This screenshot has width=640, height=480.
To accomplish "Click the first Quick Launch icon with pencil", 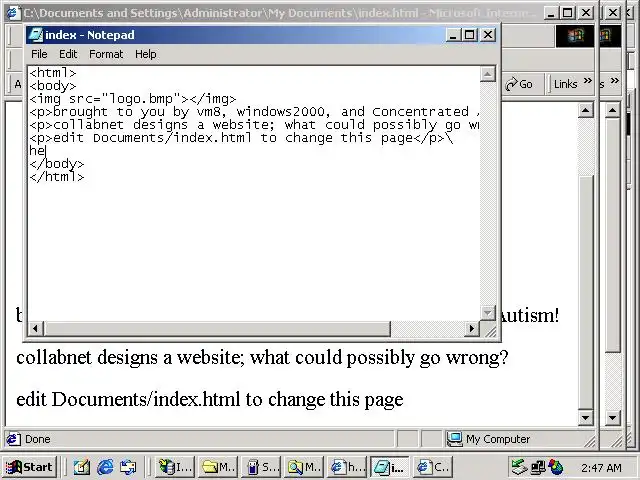I will point(82,467).
